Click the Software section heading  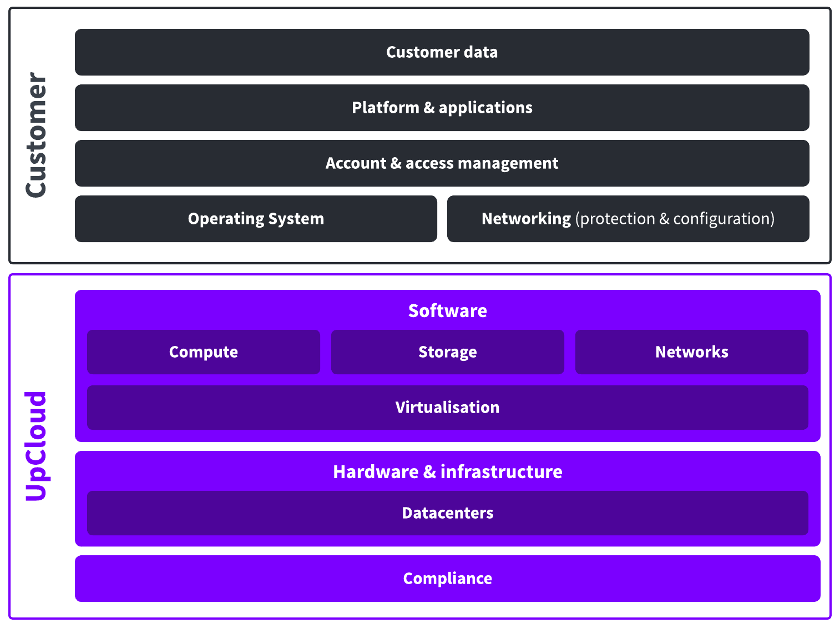(448, 311)
